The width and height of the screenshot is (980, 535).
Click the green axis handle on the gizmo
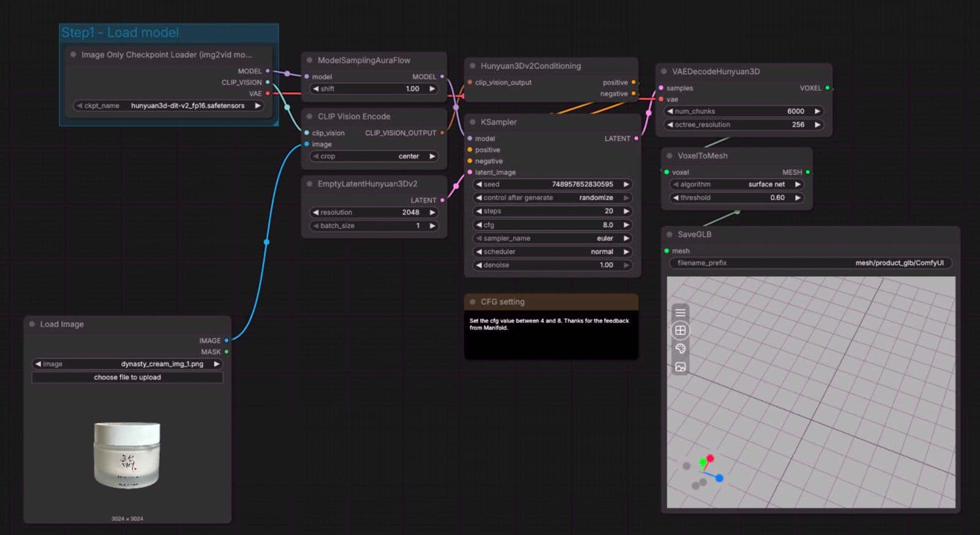tap(703, 463)
